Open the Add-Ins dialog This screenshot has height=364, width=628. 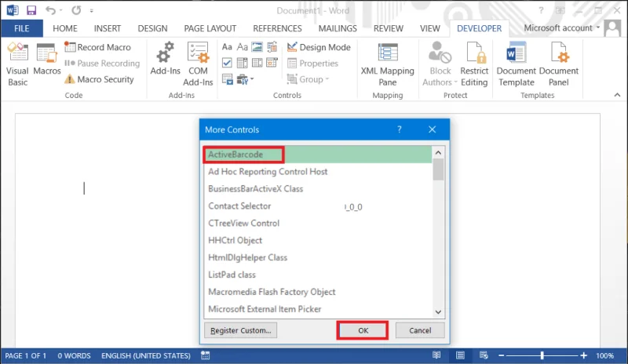click(x=165, y=60)
